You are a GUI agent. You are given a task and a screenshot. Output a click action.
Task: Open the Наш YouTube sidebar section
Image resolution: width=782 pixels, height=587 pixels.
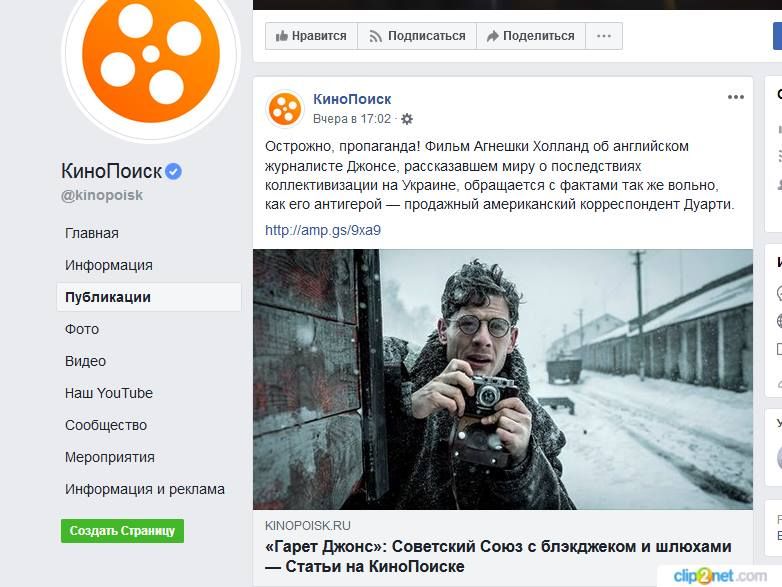pos(109,393)
